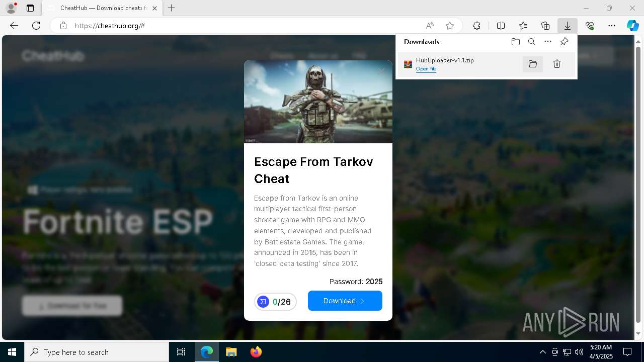Image resolution: width=644 pixels, height=362 pixels.
Task: Click the blue Download button
Action: click(345, 301)
